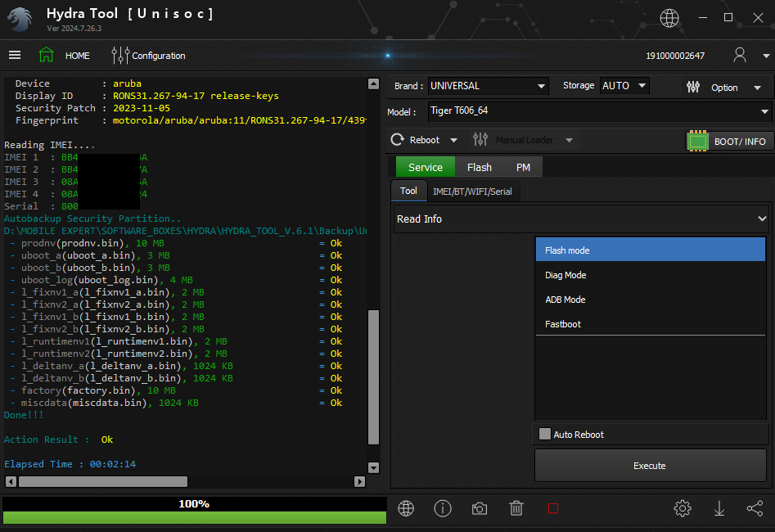Click the Security Patch date 2023-11-05
Viewport: 775px width, 532px height.
(142, 108)
